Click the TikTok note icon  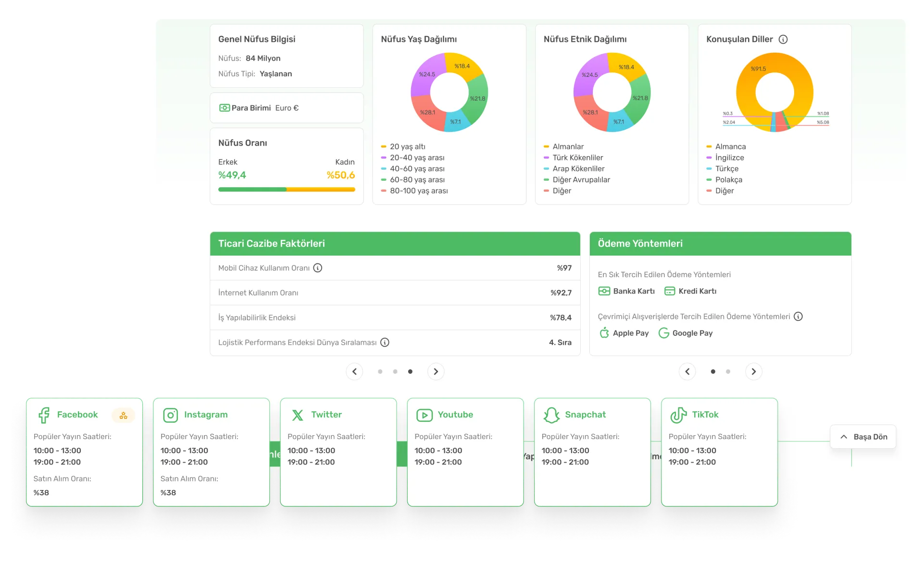coord(678,415)
